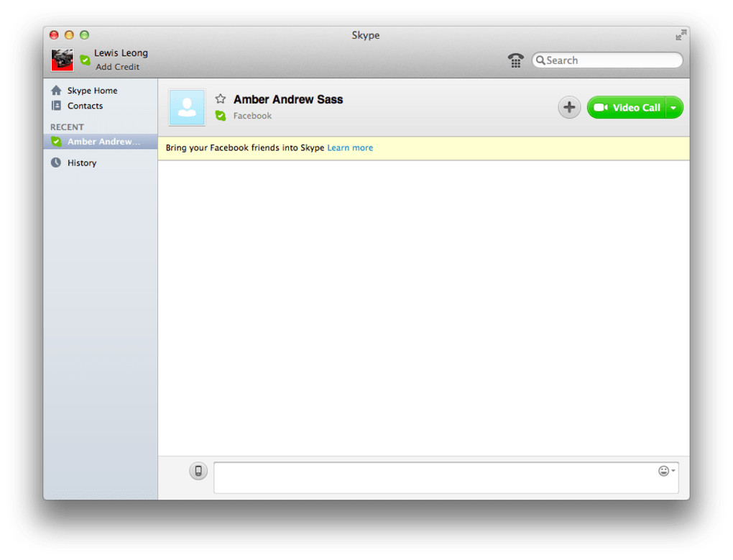Click the Contacts address book icon
Image resolution: width=733 pixels, height=560 pixels.
(x=56, y=106)
